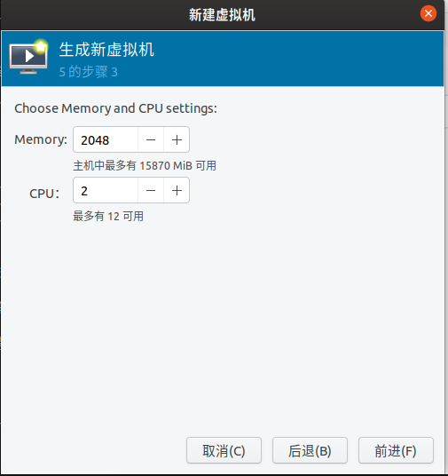Screen dimensions: 448x476
Task: Go back a step with 后退(B)
Action: (x=310, y=450)
